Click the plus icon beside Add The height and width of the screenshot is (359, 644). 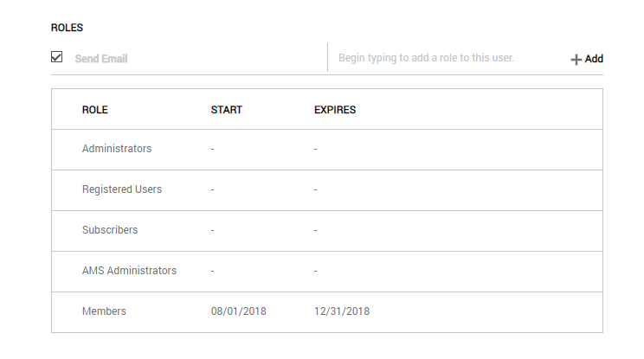pyautogui.click(x=576, y=60)
